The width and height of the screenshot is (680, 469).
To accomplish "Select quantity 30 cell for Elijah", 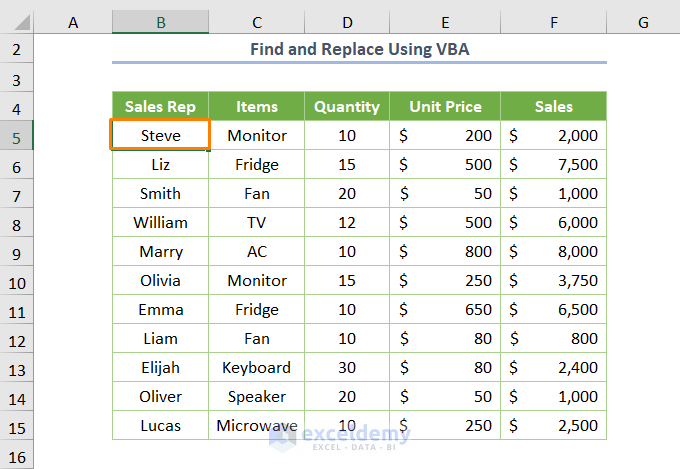I will tap(347, 367).
